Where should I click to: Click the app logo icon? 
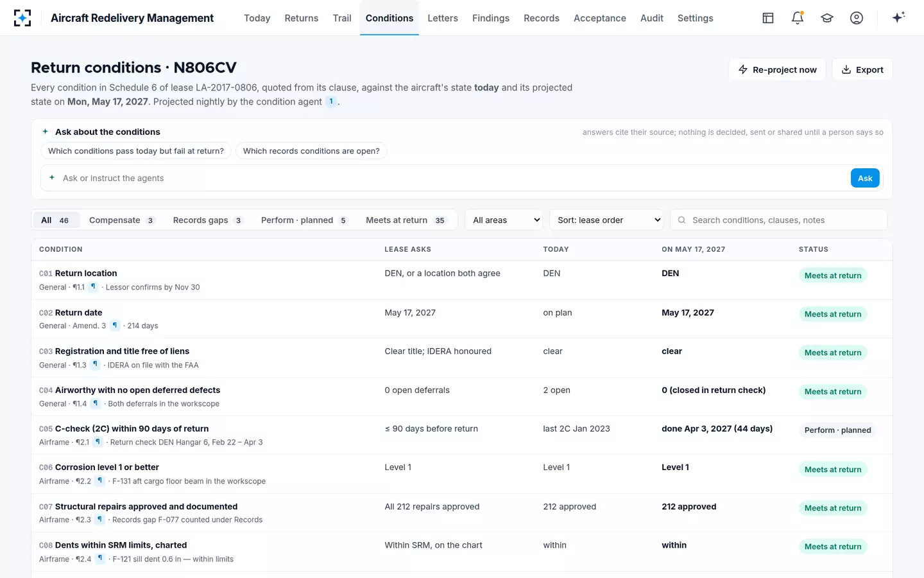22,18
